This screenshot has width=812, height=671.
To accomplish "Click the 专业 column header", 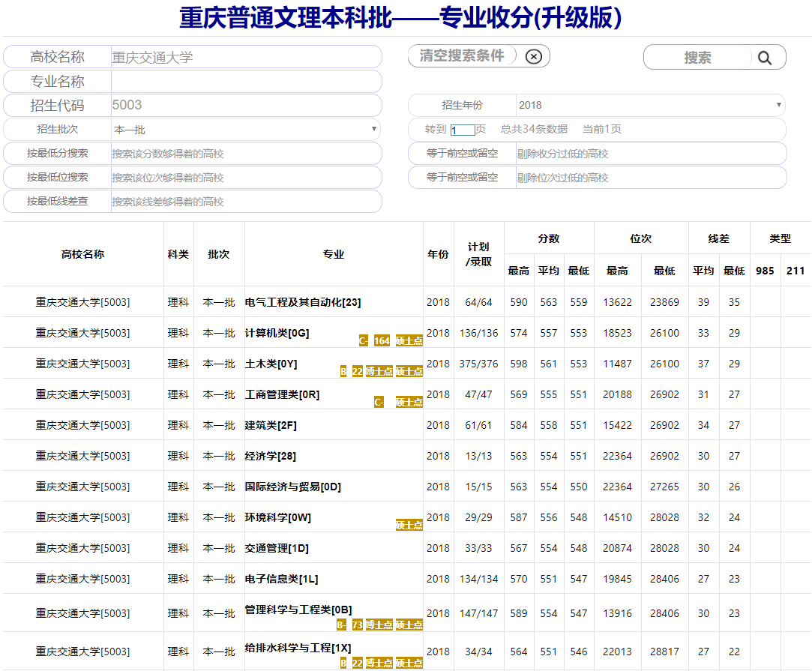I will pyautogui.click(x=334, y=254).
